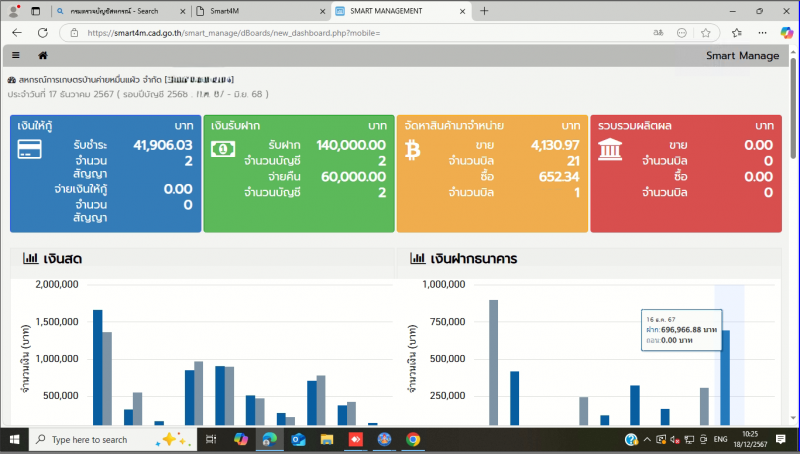Click the bar chart icon beside เงินฝากธนาคาร
The width and height of the screenshot is (800, 454).
pos(418,258)
